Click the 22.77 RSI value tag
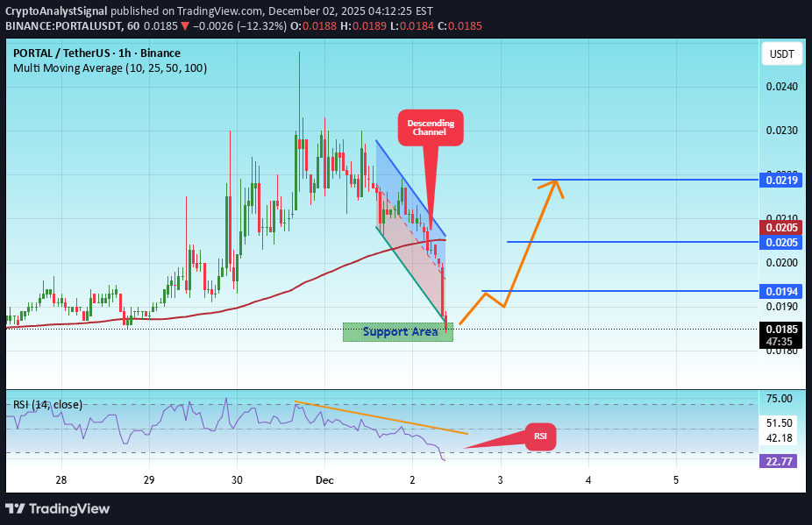The height and width of the screenshot is (525, 812). pyautogui.click(x=779, y=460)
